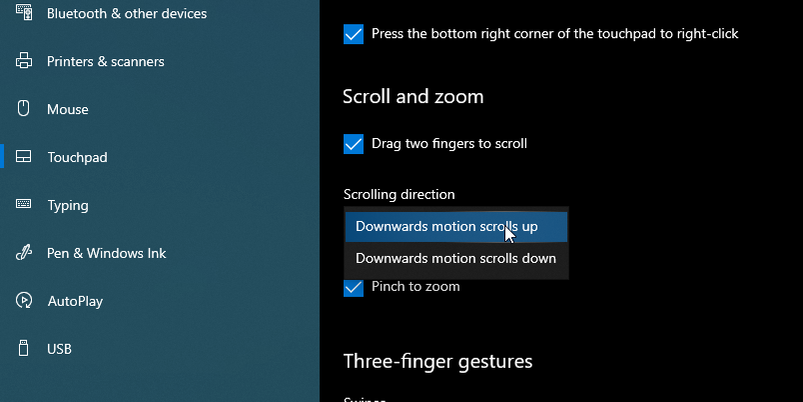
Task: Click the Mouse icon in sidebar
Action: 24,110
